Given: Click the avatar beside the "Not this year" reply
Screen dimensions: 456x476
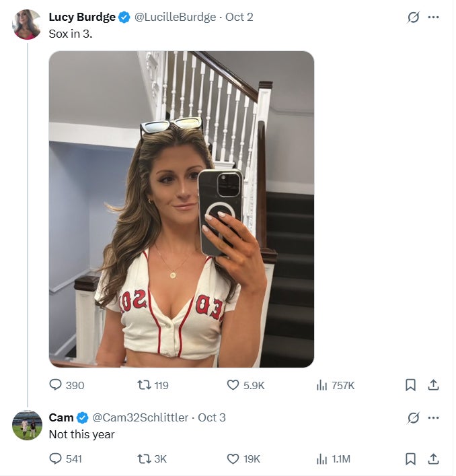Looking at the screenshot, I should point(27,425).
